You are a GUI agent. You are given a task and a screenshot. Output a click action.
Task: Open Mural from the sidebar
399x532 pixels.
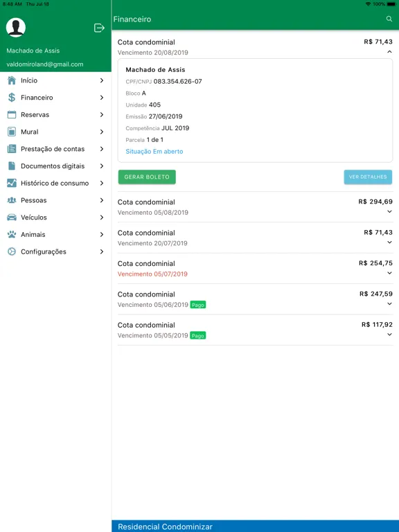(55, 132)
